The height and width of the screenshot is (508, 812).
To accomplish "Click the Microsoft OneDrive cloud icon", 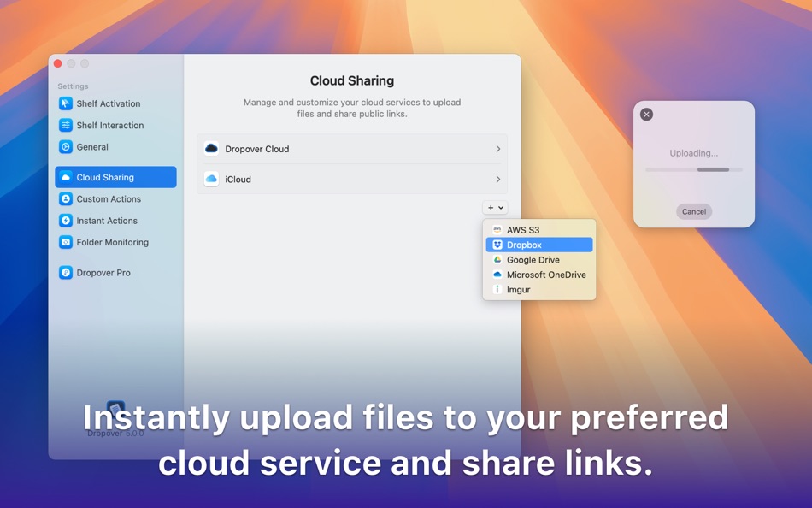I will [x=497, y=275].
